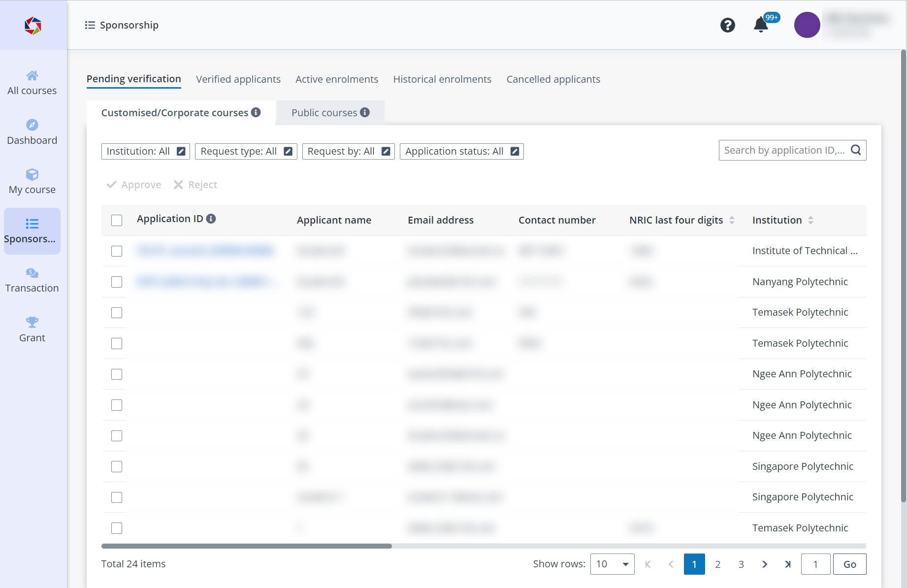Select current page 1 button
This screenshot has height=588, width=907.
tap(694, 564)
